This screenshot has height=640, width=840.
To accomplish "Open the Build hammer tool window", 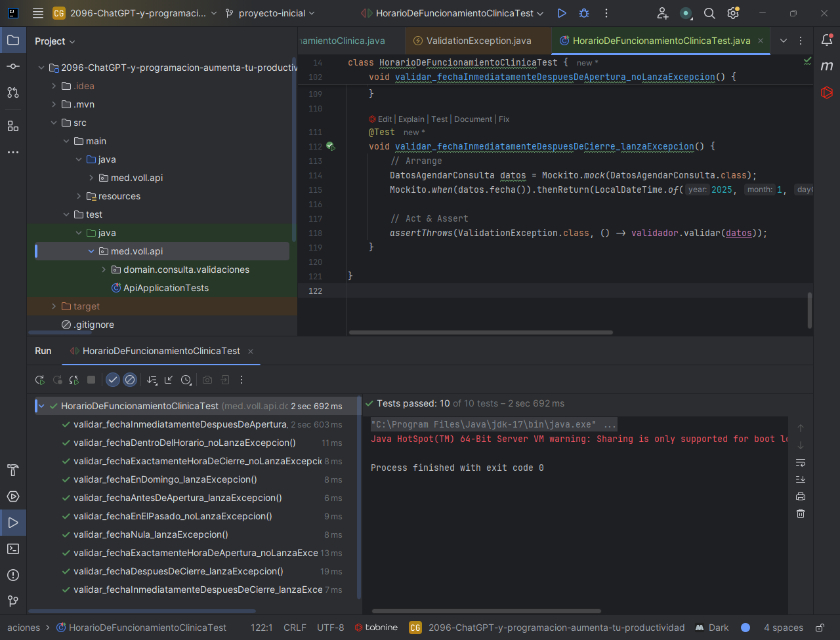I will point(13,470).
